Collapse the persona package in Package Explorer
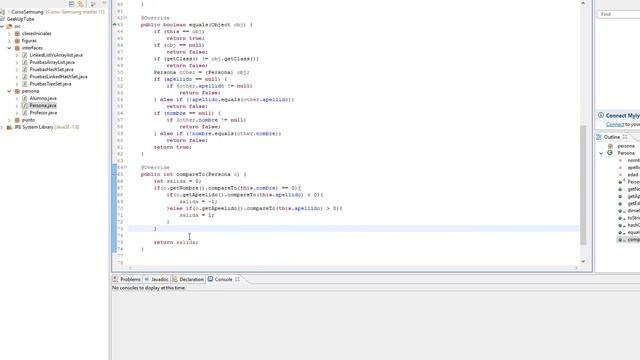 9,91
